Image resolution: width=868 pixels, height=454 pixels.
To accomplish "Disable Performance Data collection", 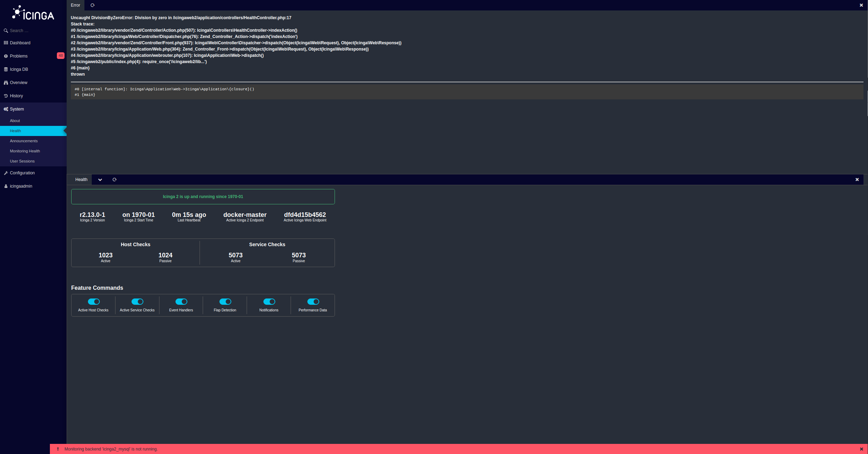I will point(313,301).
